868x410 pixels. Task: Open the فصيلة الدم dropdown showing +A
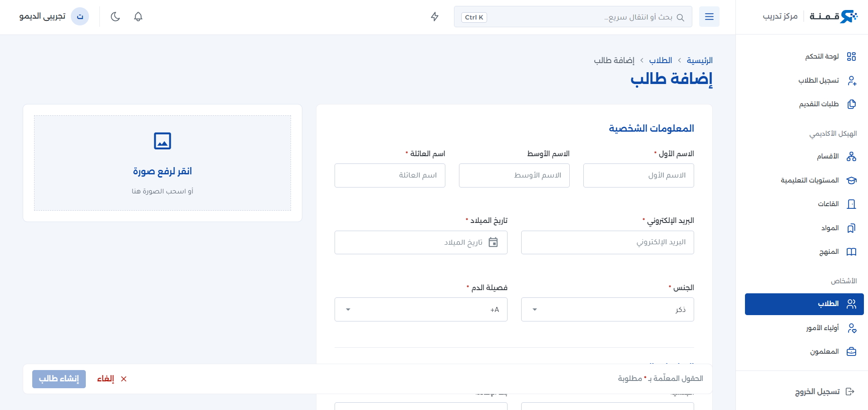tap(421, 309)
